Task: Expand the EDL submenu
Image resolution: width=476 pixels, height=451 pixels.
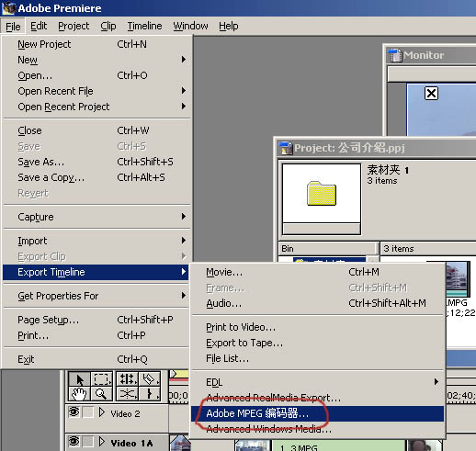Action: [436, 382]
